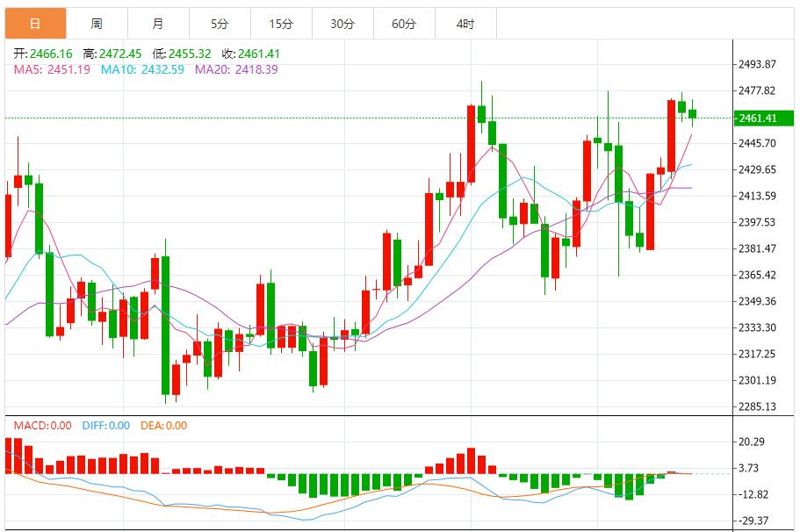The width and height of the screenshot is (800, 532).
Task: Click the DIFF: 0.00 label
Action: click(x=105, y=426)
